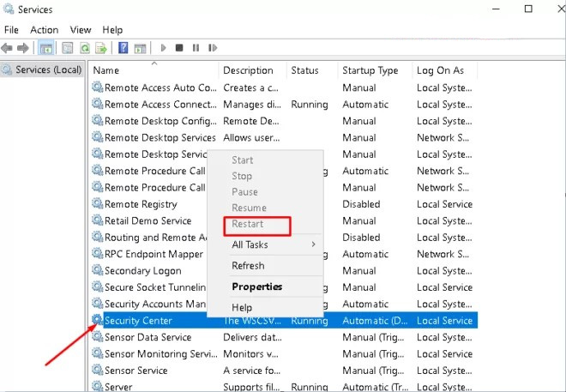Viewport: 566px width, 392px height.
Task: Click Help in the context menu
Action: pyautogui.click(x=242, y=307)
